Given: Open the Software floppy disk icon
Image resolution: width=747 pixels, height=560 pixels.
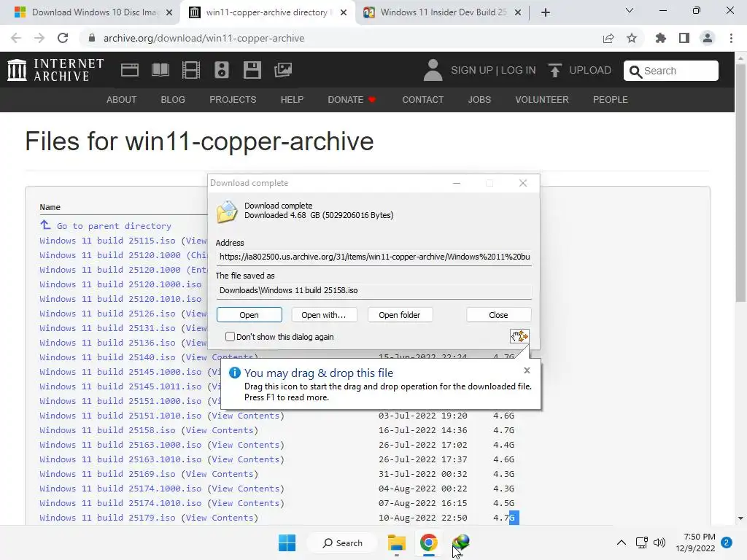Looking at the screenshot, I should (x=252, y=70).
